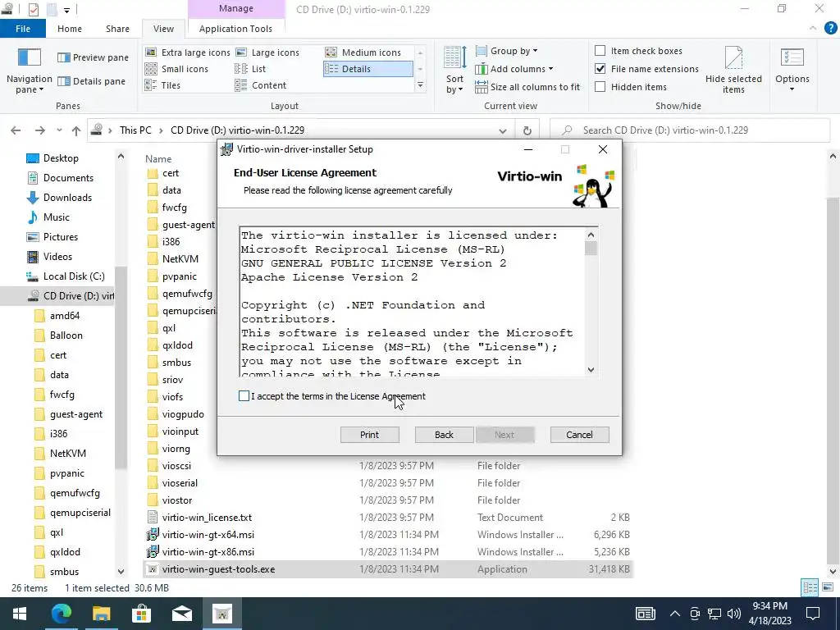840x630 pixels.
Task: Select the Tiles layout
Action: 163,85
